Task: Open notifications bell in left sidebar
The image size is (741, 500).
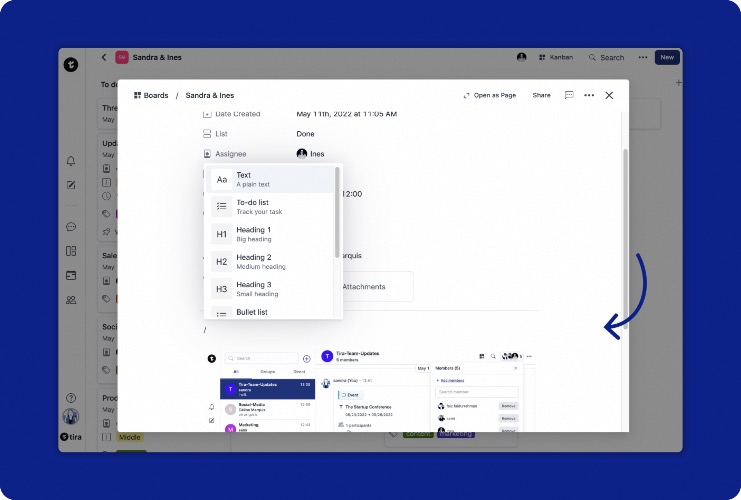Action: [71, 161]
